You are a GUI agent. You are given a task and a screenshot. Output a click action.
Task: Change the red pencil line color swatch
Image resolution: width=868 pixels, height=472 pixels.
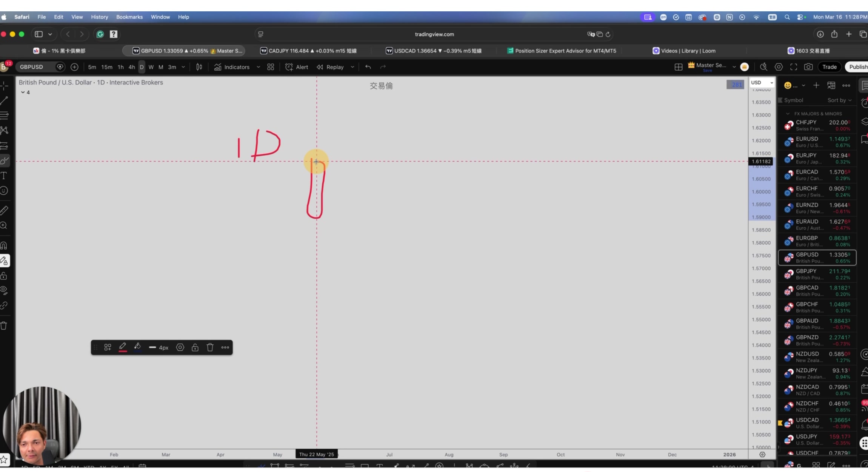tap(123, 347)
